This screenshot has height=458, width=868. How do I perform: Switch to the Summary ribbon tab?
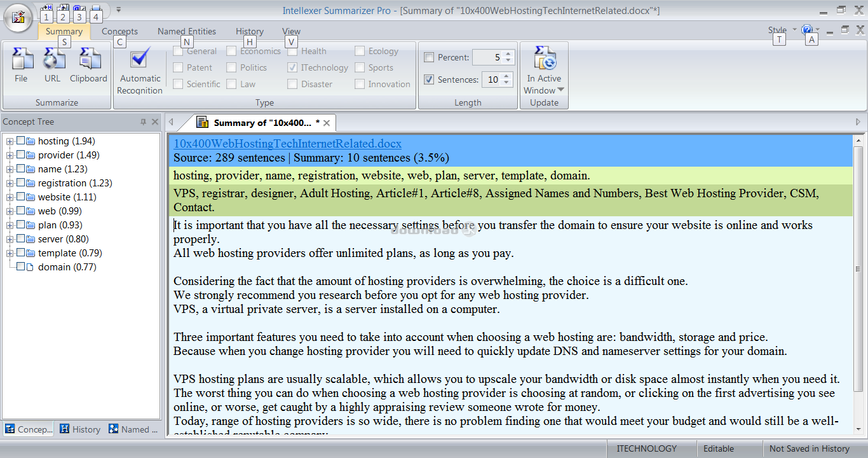(x=64, y=31)
